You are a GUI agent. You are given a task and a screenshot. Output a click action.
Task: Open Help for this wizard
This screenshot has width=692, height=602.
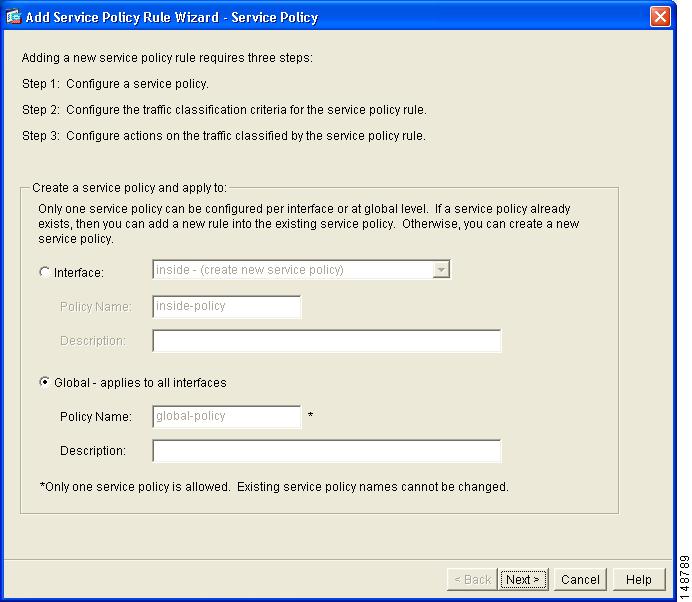639,579
